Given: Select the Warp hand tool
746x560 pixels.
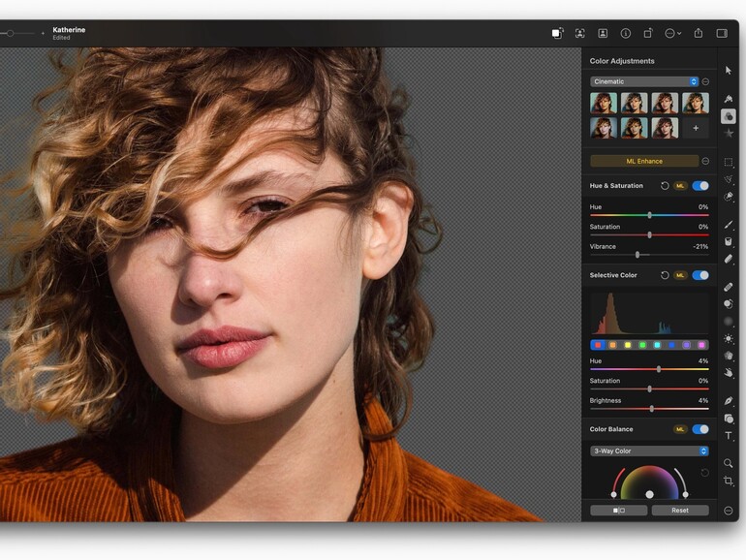Looking at the screenshot, I should click(728, 373).
